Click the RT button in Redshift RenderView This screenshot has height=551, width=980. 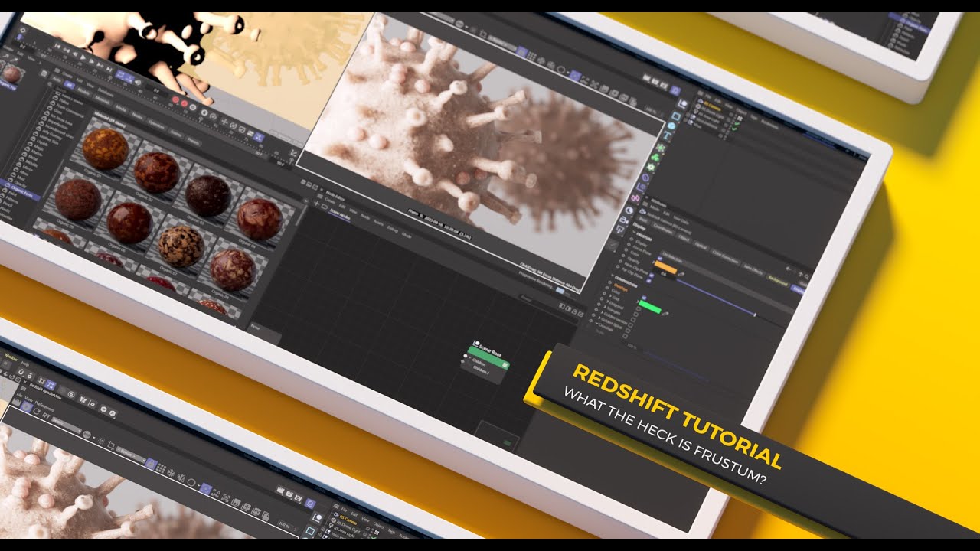click(x=46, y=416)
